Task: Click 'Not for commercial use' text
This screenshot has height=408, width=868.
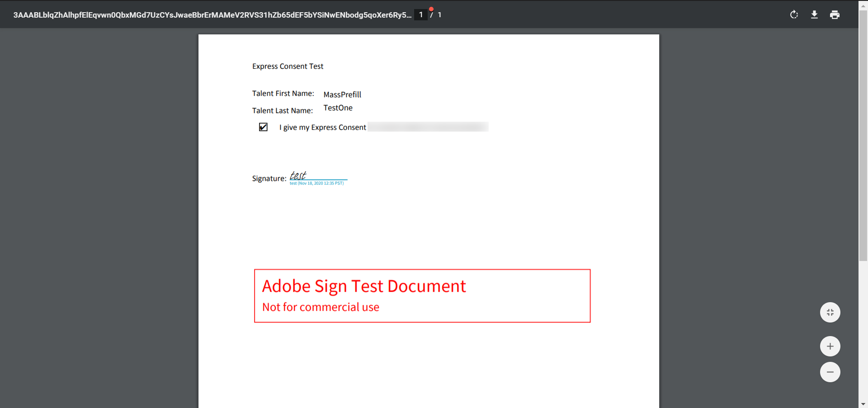Action: [321, 307]
